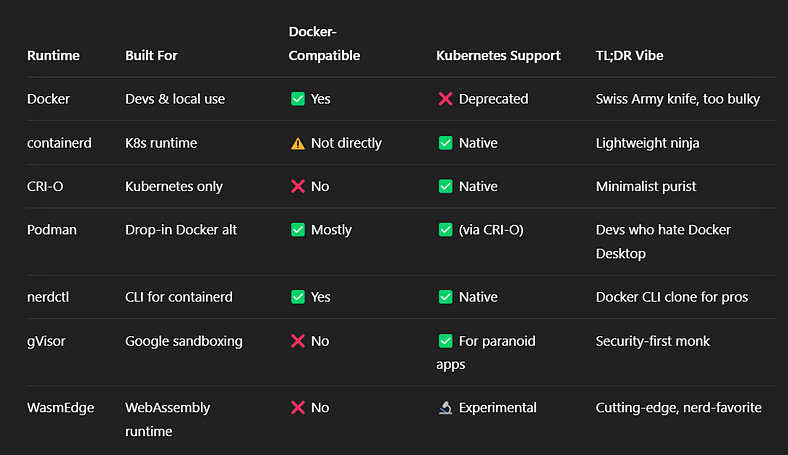788x455 pixels.
Task: Select the Runtime column header
Action: pyautogui.click(x=53, y=55)
